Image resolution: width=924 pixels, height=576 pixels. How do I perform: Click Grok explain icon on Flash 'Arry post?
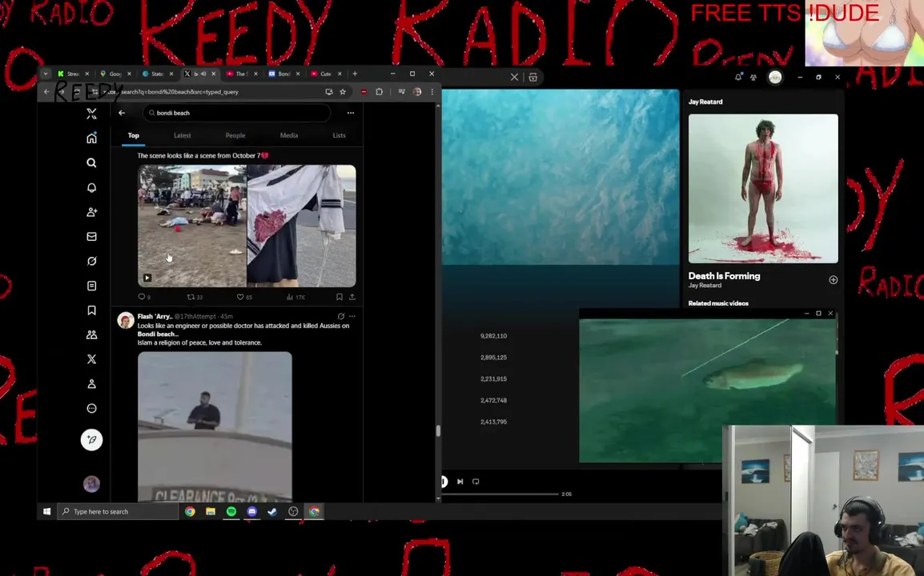(x=340, y=316)
